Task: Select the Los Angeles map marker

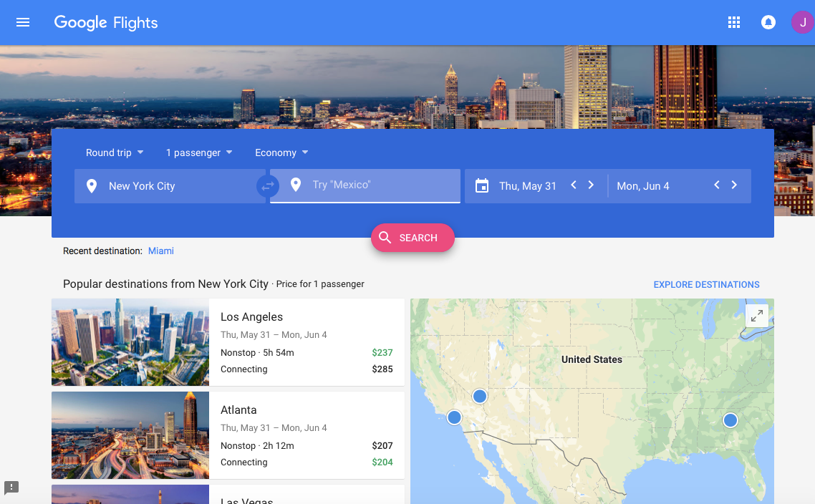Action: [x=454, y=417]
